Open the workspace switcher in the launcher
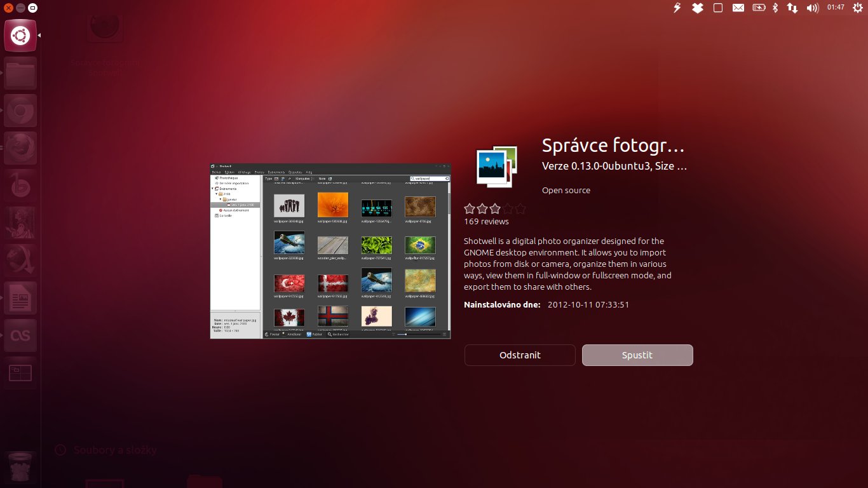This screenshot has height=488, width=868. pos(20,373)
